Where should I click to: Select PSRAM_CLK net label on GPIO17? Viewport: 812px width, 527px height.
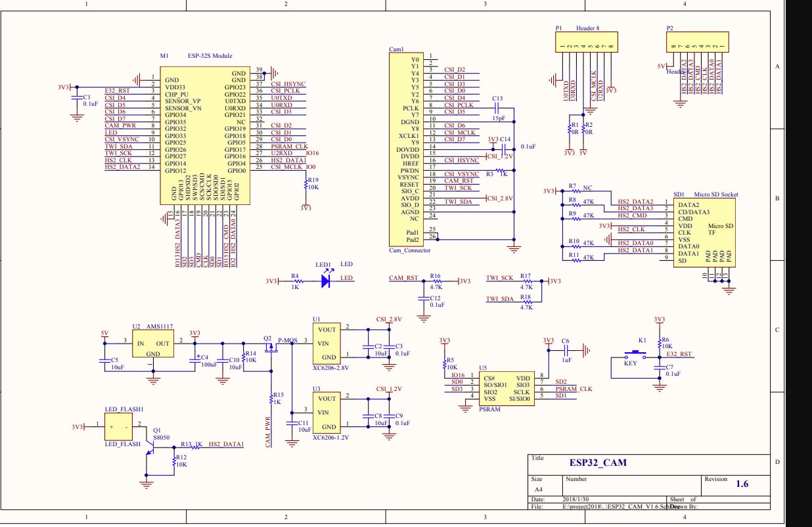click(289, 147)
